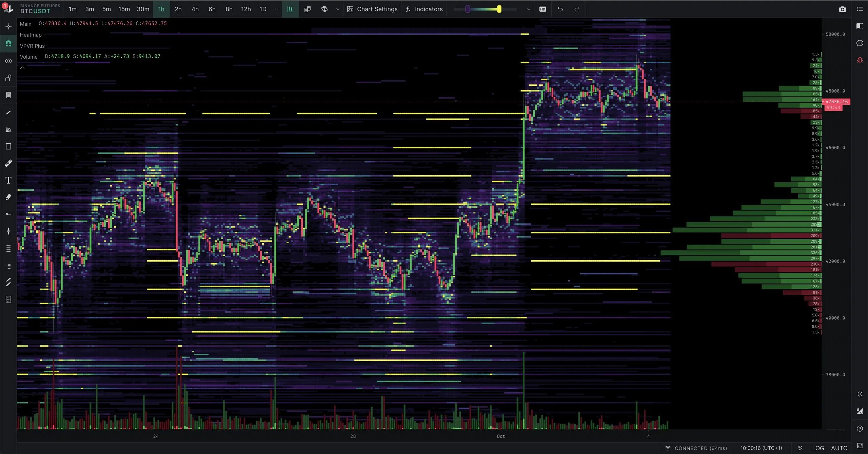The width and height of the screenshot is (868, 454).
Task: Select the trend line drawing tool
Action: [x=8, y=112]
